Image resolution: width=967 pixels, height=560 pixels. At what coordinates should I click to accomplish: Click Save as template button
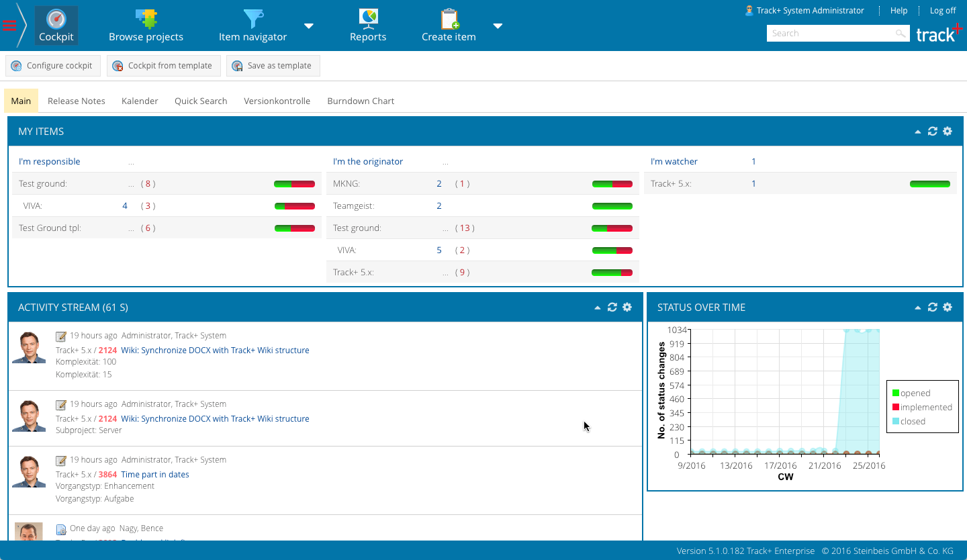pos(273,66)
